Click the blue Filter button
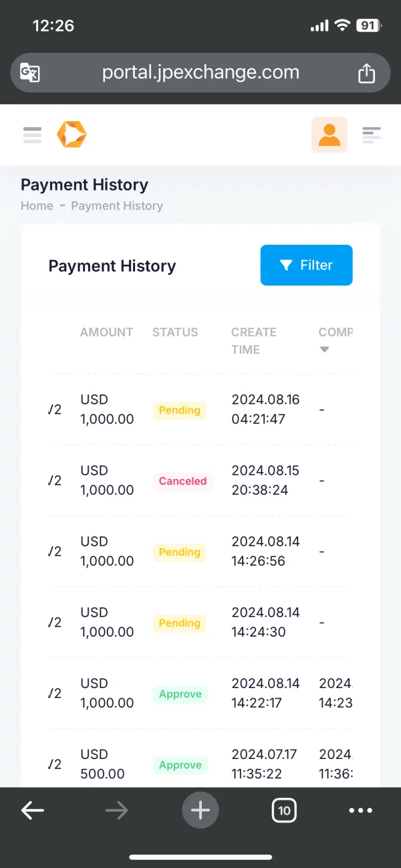 pyautogui.click(x=306, y=265)
